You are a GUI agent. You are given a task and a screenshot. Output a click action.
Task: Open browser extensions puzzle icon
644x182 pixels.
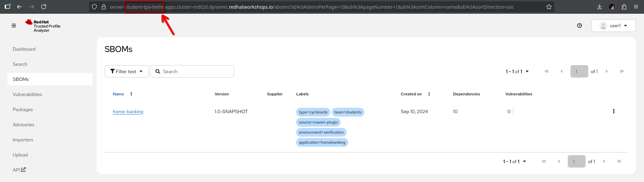pyautogui.click(x=624, y=7)
